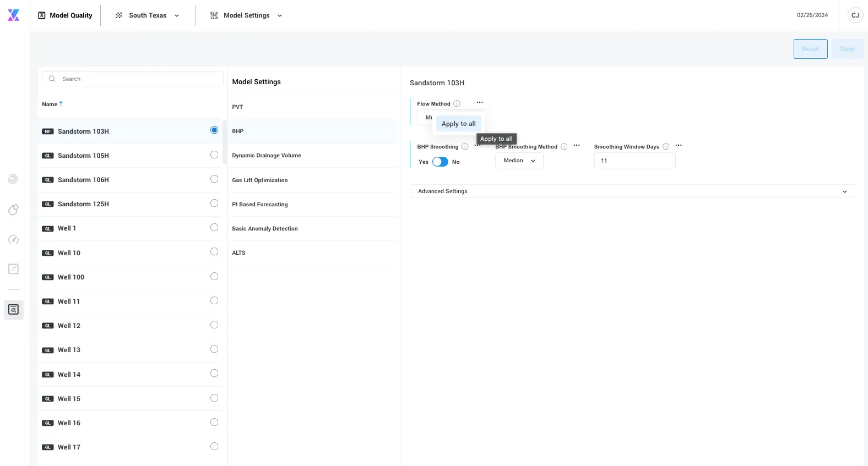Open Flow Method three-dots menu
Screen dimensions: 868x466
click(480, 102)
